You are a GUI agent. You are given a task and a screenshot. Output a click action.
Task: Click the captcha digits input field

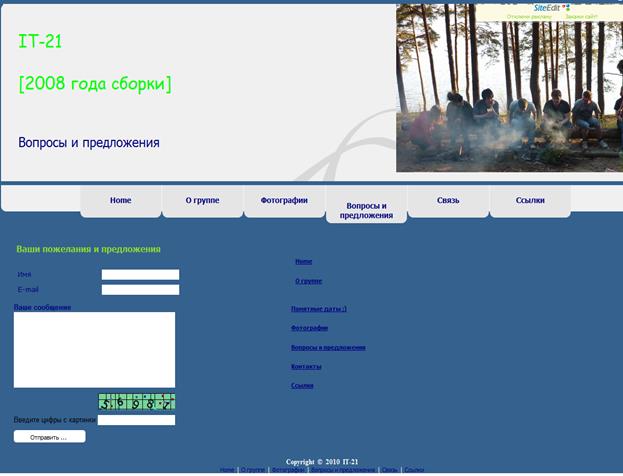point(136,420)
